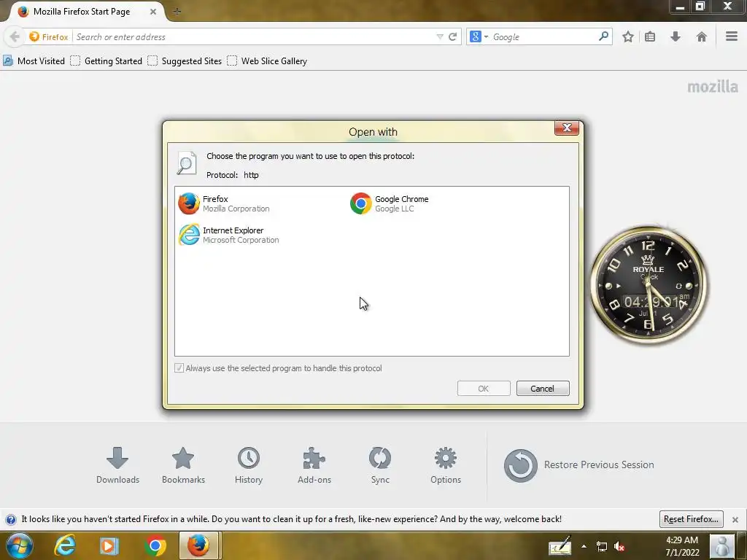Open Most Visited bookmarks folder
This screenshot has width=747, height=560.
pyautogui.click(x=34, y=61)
